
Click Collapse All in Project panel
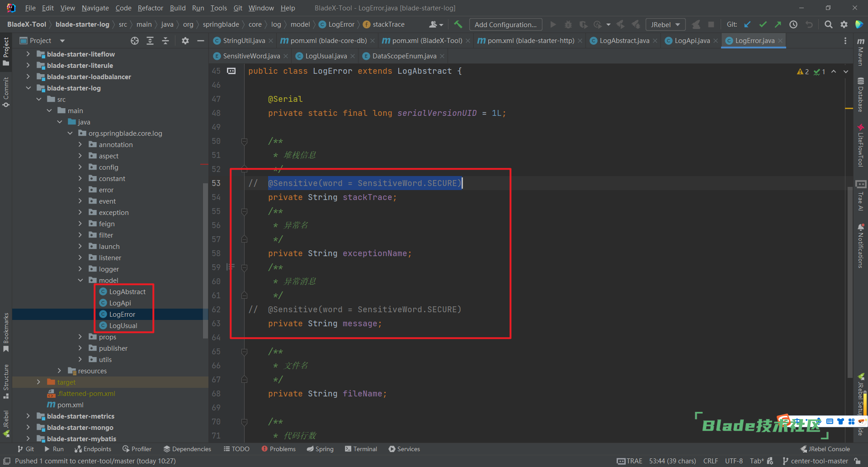tap(165, 41)
